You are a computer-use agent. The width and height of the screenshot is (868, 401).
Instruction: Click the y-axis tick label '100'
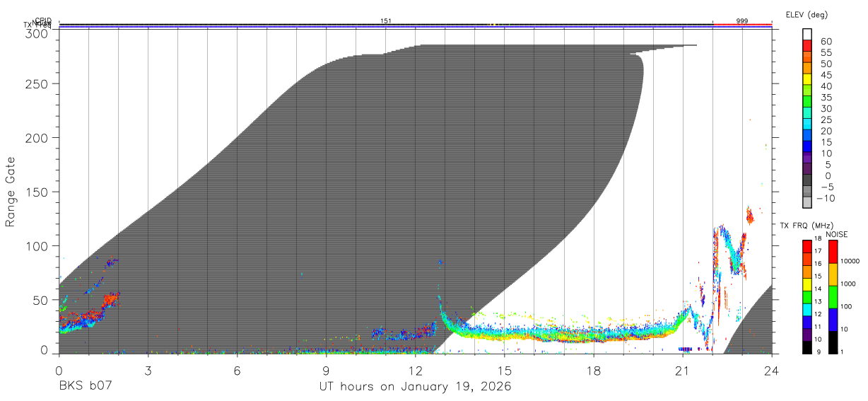(36, 246)
